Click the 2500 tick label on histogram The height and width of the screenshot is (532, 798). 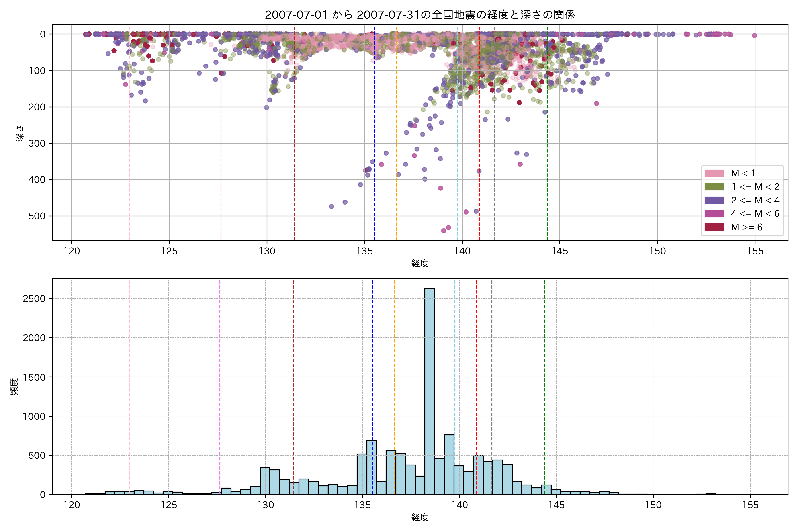(34, 299)
